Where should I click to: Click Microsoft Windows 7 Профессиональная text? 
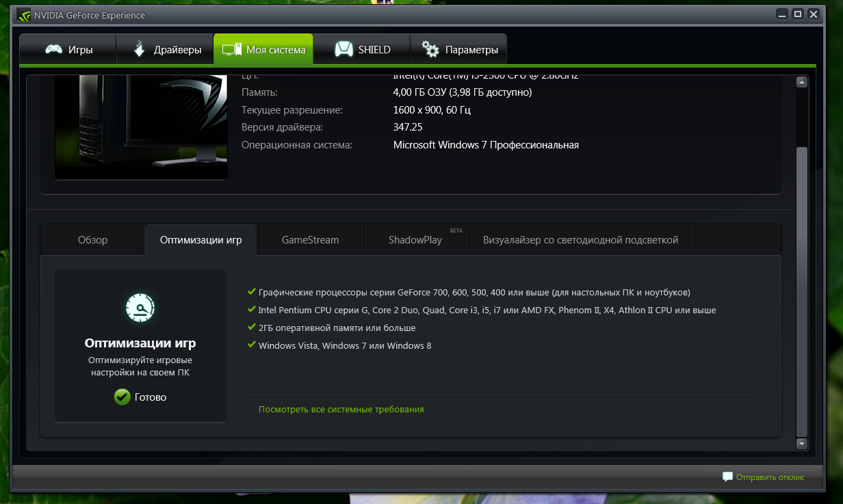pyautogui.click(x=486, y=145)
